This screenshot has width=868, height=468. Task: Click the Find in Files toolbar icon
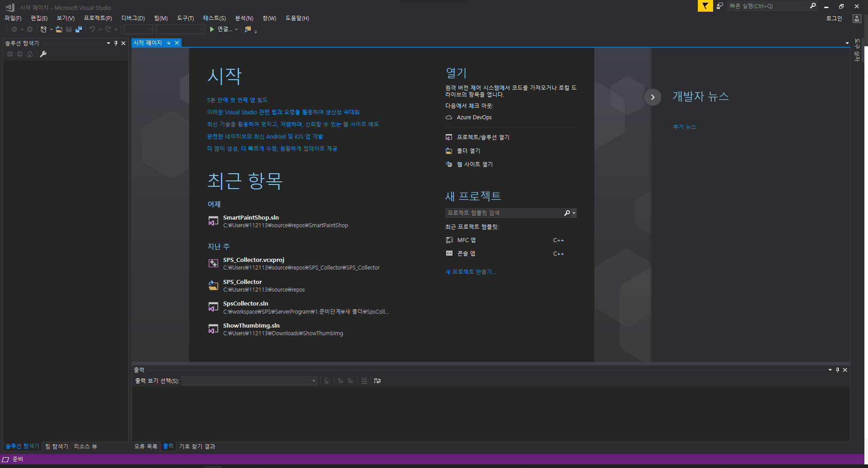point(248,29)
